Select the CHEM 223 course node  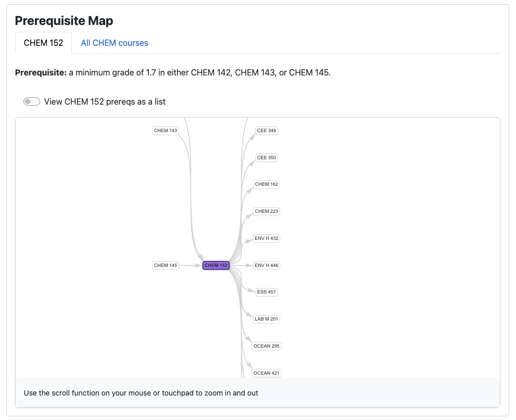(x=266, y=211)
